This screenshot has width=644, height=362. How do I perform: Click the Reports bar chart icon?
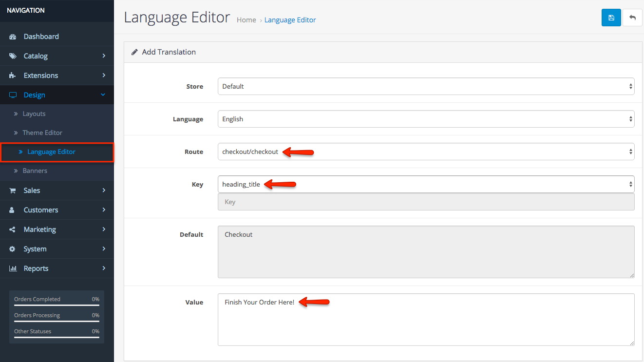13,268
